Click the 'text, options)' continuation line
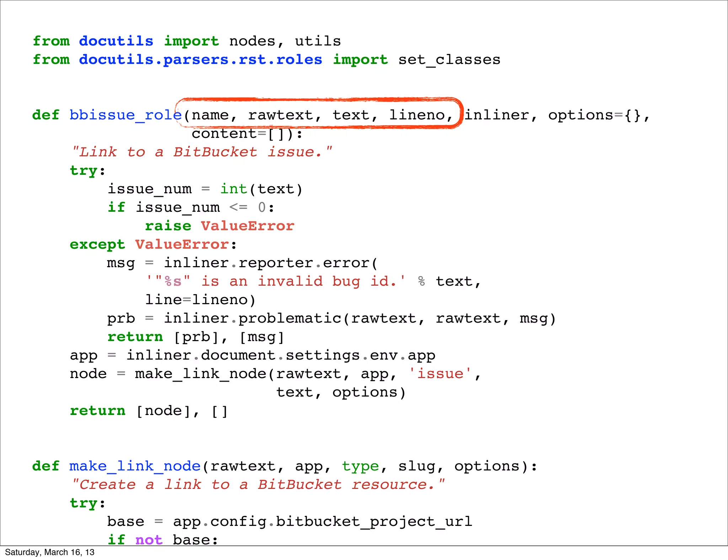The width and height of the screenshot is (728, 560). (341, 392)
